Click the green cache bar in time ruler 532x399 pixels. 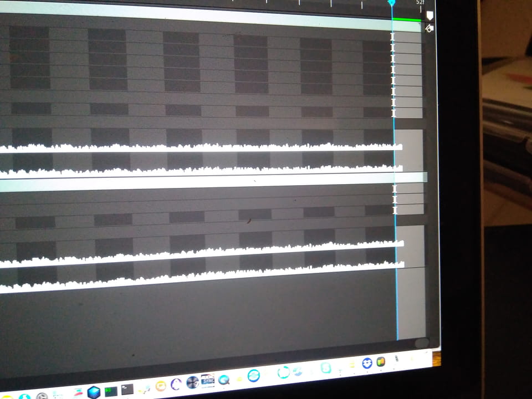(x=406, y=21)
